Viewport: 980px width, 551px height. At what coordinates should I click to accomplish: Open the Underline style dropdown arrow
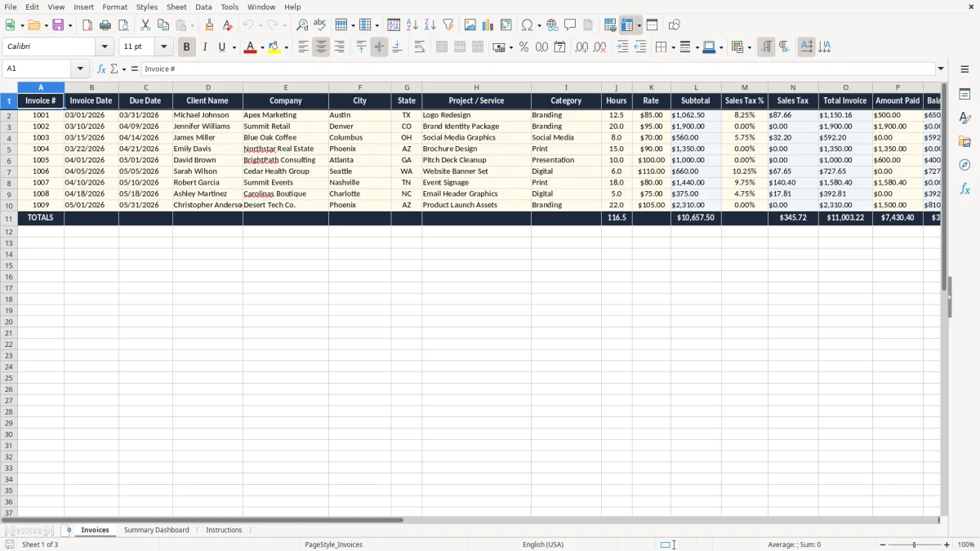(234, 47)
